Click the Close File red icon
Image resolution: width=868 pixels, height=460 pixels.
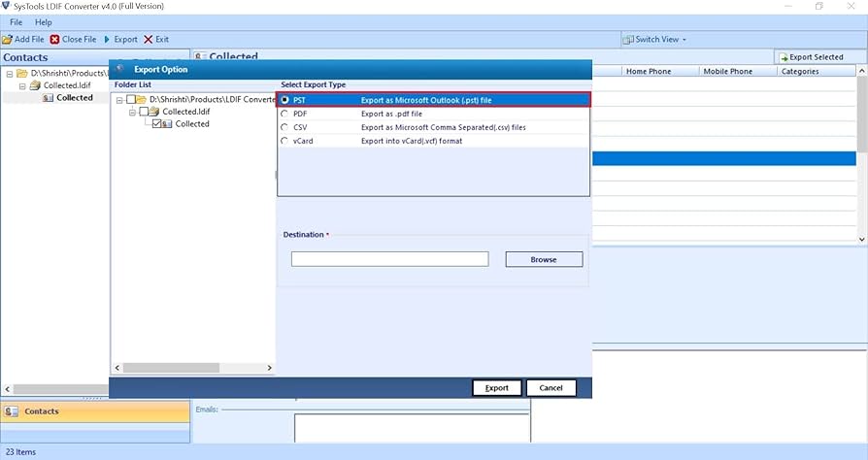coord(54,40)
